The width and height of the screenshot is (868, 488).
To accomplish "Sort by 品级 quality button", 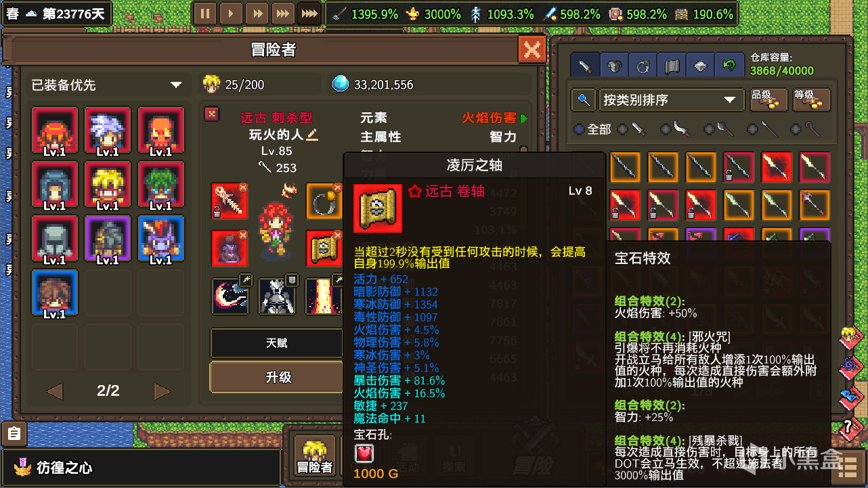I will 768,99.
